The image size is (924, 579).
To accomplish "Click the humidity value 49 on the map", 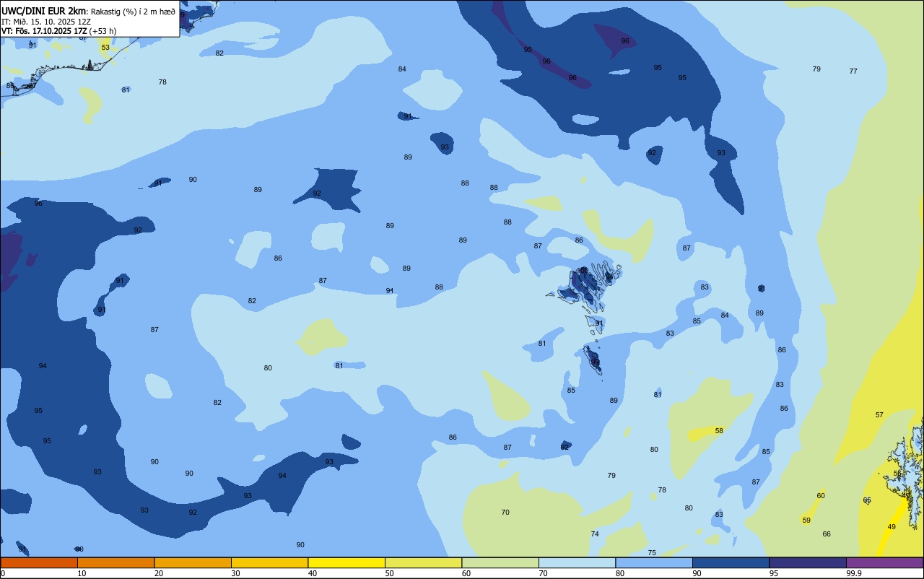I will [892, 527].
